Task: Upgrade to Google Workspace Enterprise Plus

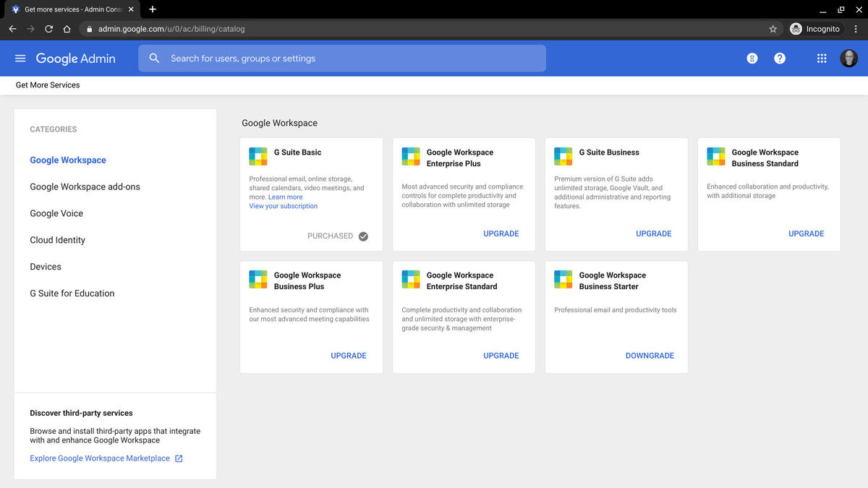Action: pyautogui.click(x=501, y=234)
